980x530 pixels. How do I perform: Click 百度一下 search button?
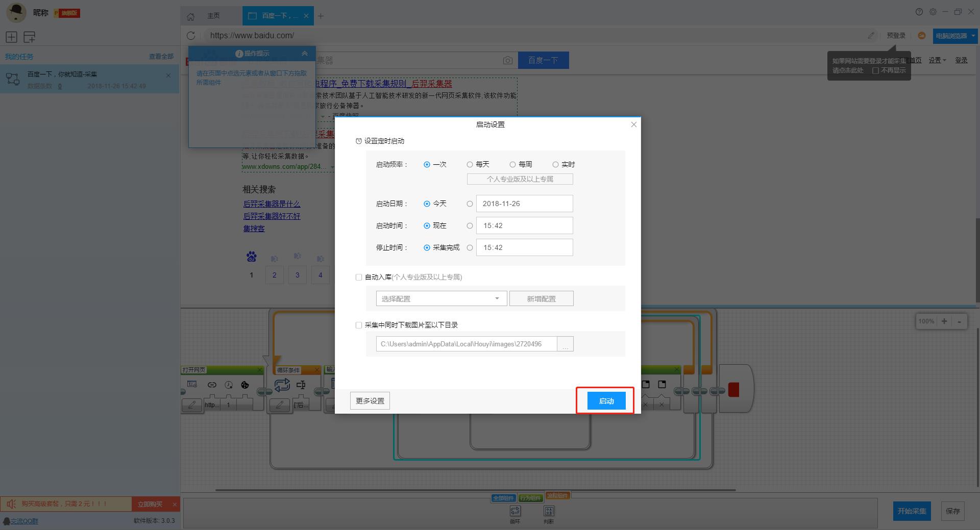543,60
